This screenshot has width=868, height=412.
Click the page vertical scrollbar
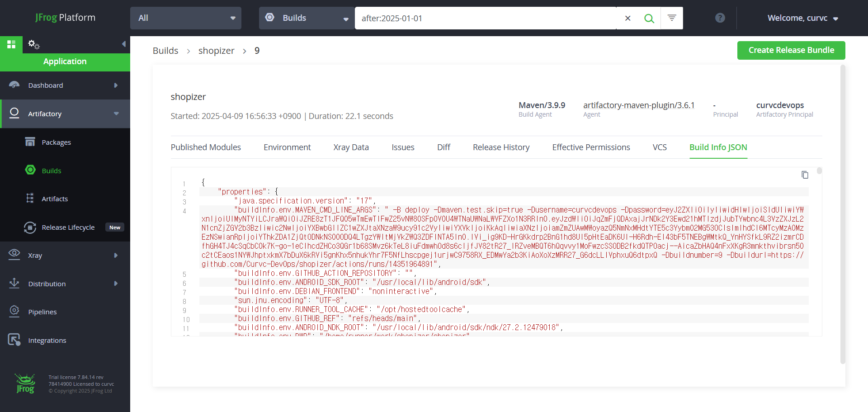tap(843, 214)
